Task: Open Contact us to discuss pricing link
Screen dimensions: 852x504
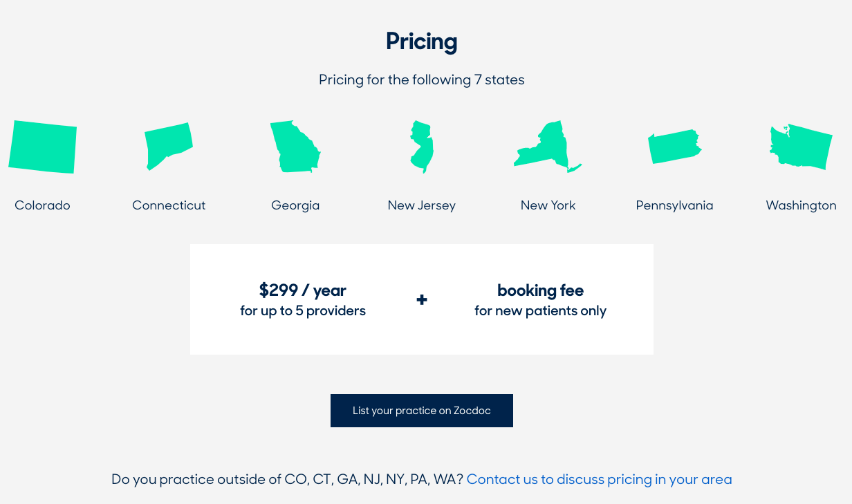Action: click(x=599, y=479)
